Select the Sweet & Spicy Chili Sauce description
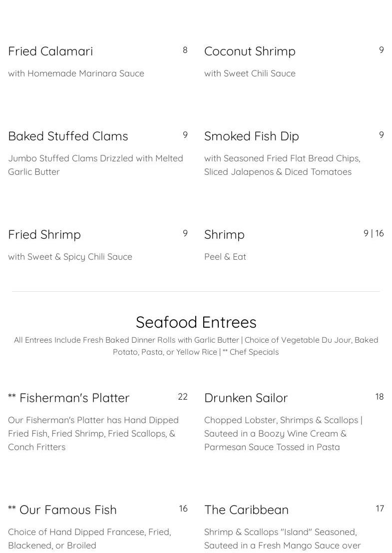Viewport: 392px width, 553px height. pyautogui.click(x=70, y=257)
